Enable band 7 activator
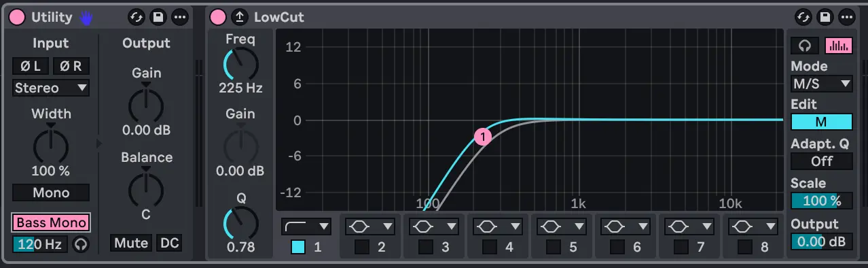The height and width of the screenshot is (268, 868). click(x=681, y=247)
